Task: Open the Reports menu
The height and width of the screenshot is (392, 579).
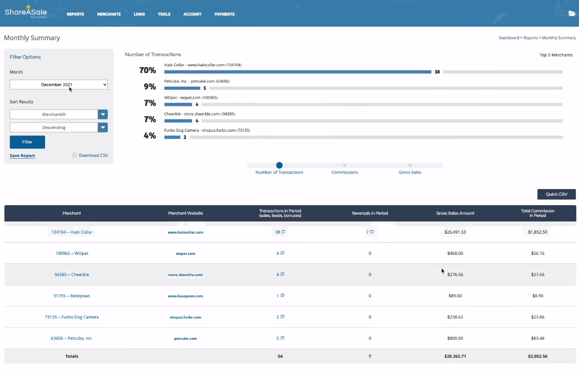Action: 75,14
